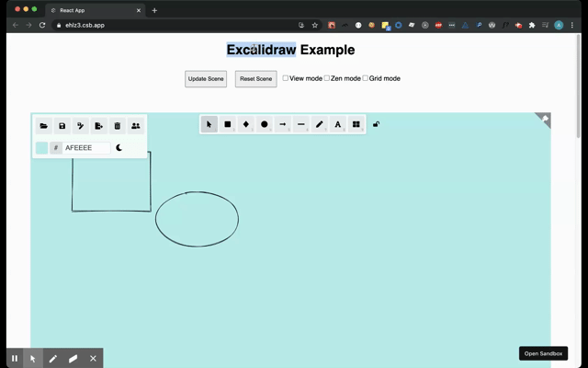Select the Text tool
Image resolution: width=588 pixels, height=368 pixels.
click(337, 124)
